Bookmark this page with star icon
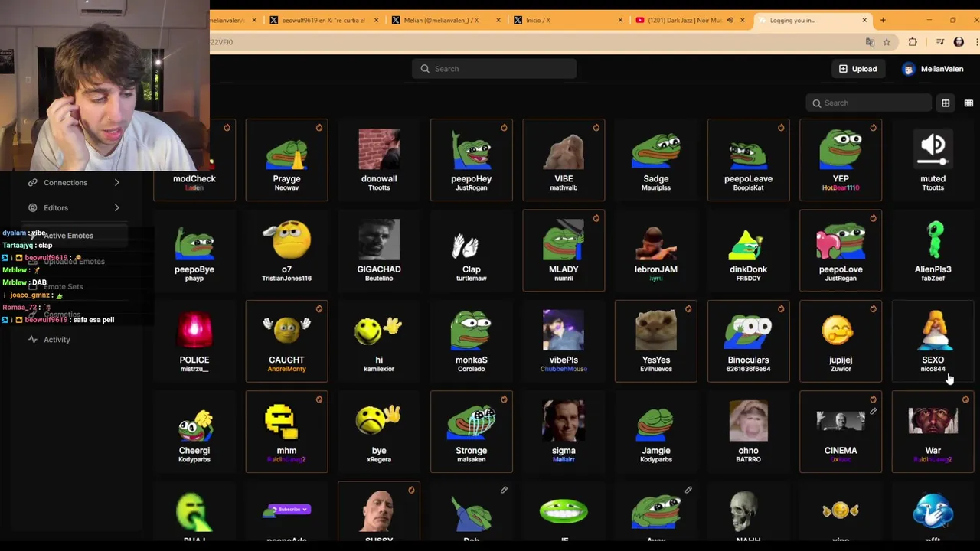 pos(887,42)
